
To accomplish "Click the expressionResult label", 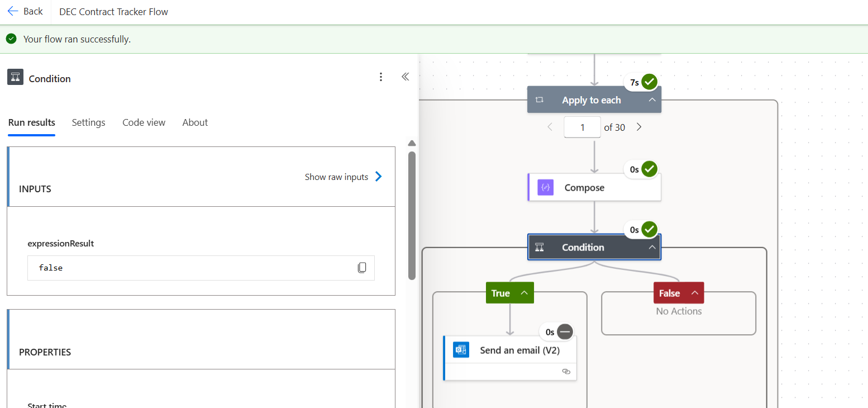I will [x=61, y=244].
